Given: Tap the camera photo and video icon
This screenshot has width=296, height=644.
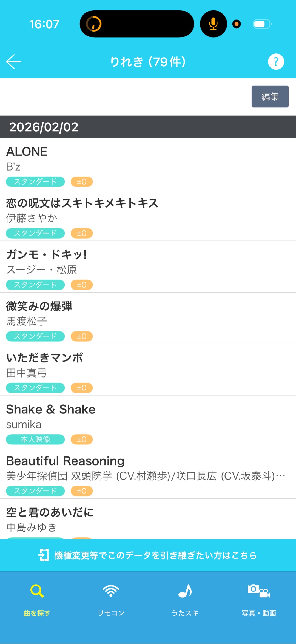Looking at the screenshot, I should tap(259, 591).
